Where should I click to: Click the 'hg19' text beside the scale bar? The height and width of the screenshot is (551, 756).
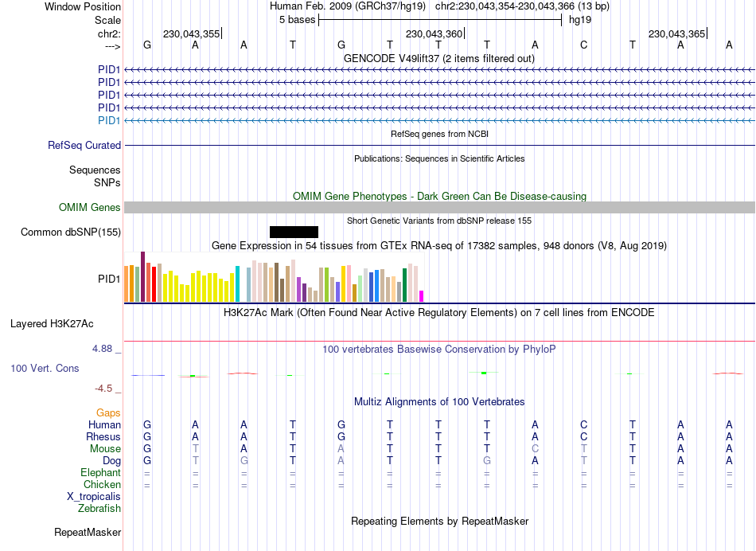click(x=580, y=20)
